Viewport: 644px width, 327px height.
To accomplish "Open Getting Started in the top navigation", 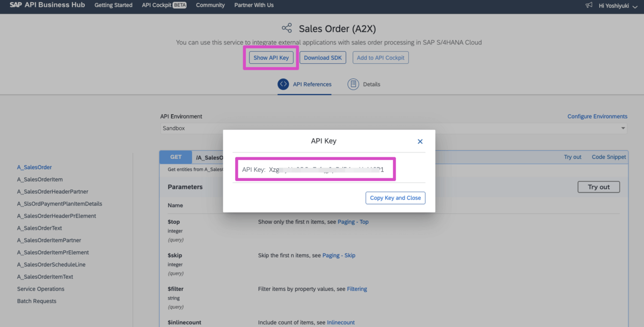I will (113, 5).
